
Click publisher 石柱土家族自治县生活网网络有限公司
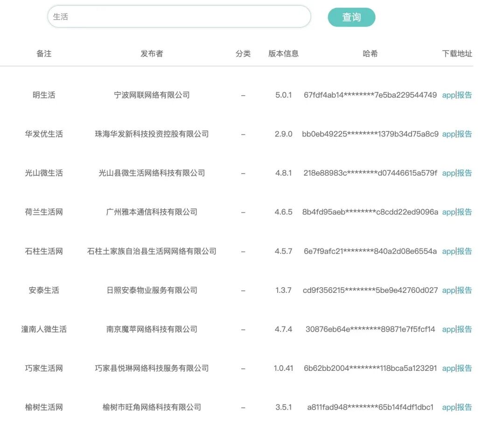tap(152, 251)
